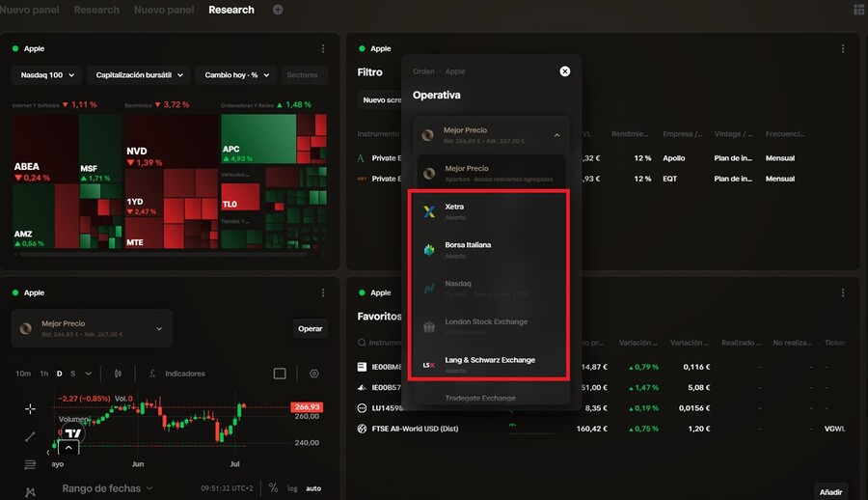Add a new panel with the plus icon
Viewport: 868px width, 500px height.
pyautogui.click(x=278, y=10)
